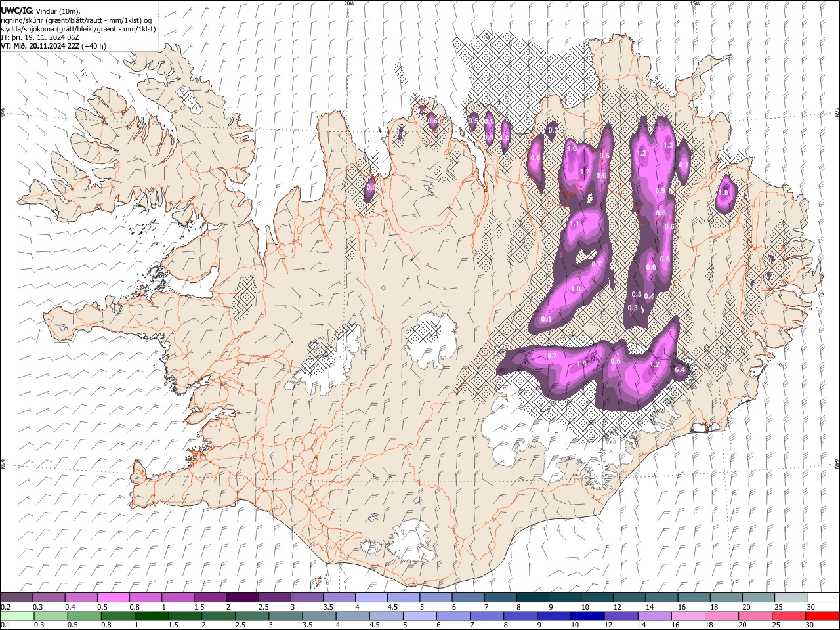Screen dimensions: 840x630
Task: Click the purple 12 swatch in bottom legend row
Action: click(621, 616)
